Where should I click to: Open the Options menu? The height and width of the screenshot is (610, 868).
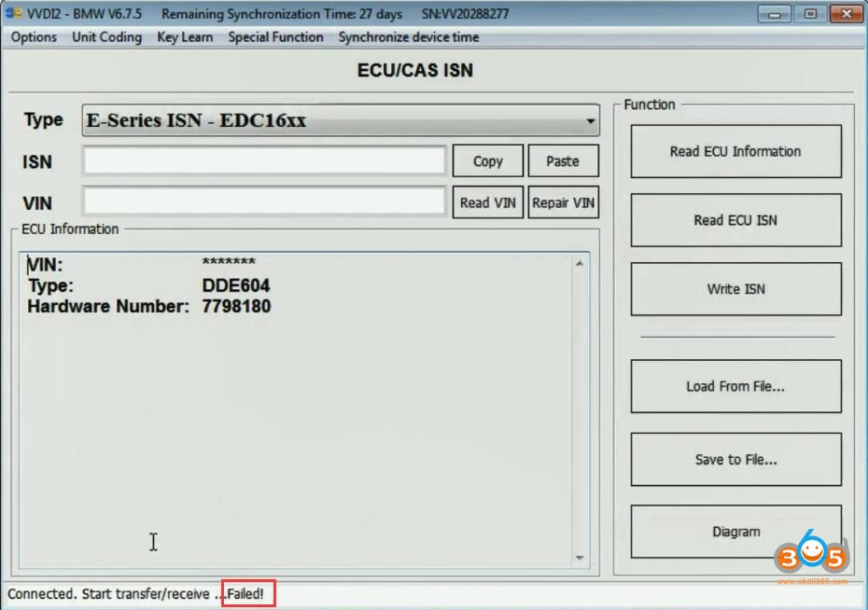pyautogui.click(x=34, y=37)
